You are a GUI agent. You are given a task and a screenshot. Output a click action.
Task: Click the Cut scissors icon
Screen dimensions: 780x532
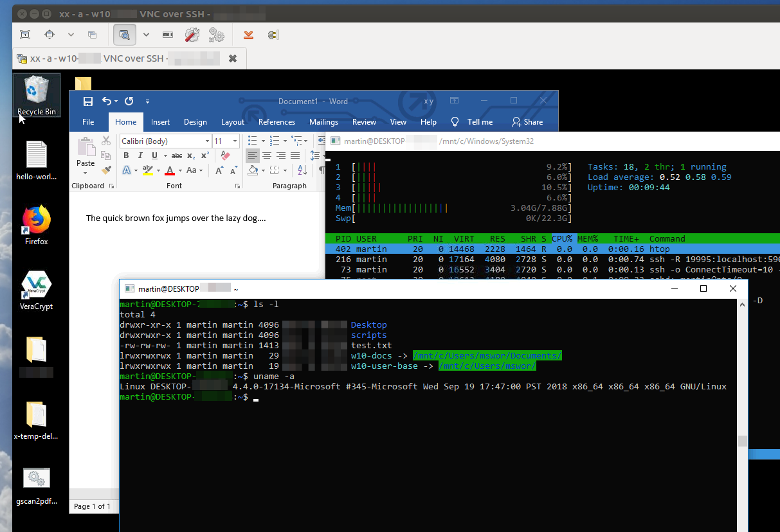(106, 141)
